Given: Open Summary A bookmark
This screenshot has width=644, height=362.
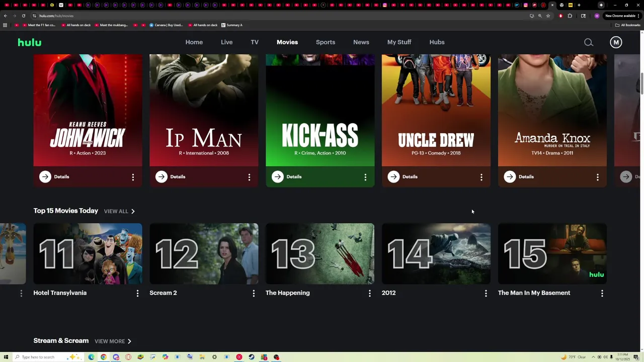Looking at the screenshot, I should click(x=232, y=25).
